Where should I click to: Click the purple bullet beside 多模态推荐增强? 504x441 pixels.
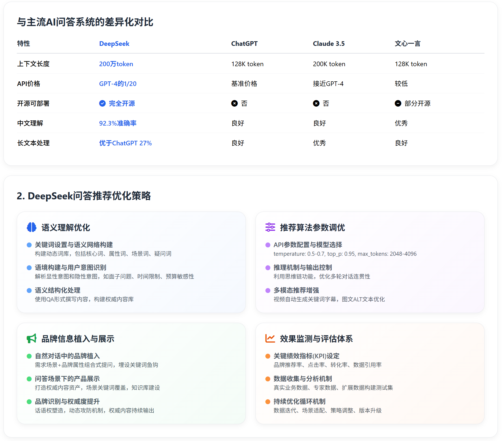pyautogui.click(x=268, y=290)
